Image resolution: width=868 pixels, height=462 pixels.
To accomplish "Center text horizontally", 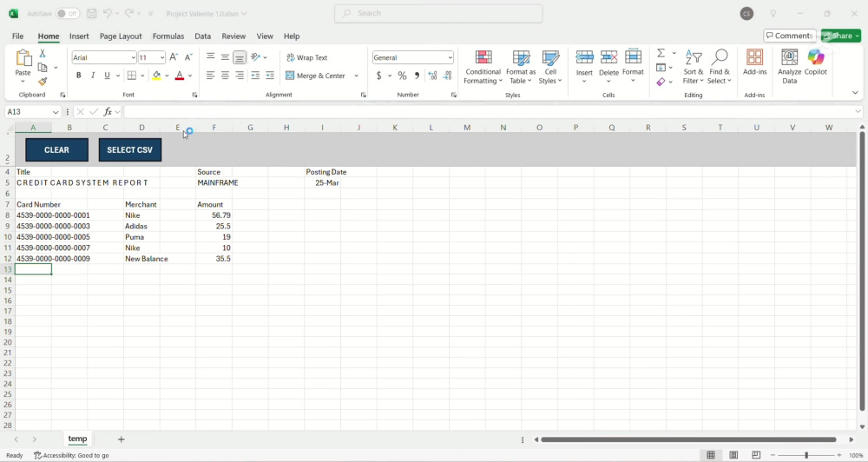I will click(225, 76).
